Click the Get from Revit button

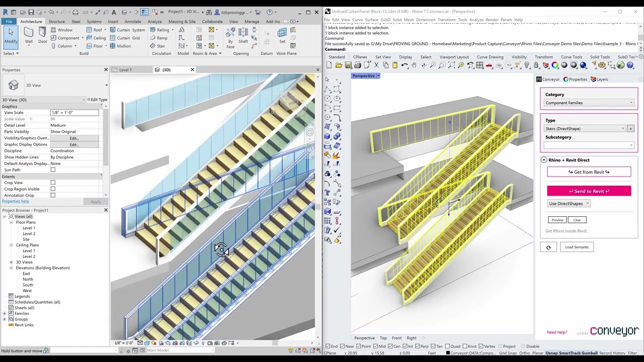(589, 171)
